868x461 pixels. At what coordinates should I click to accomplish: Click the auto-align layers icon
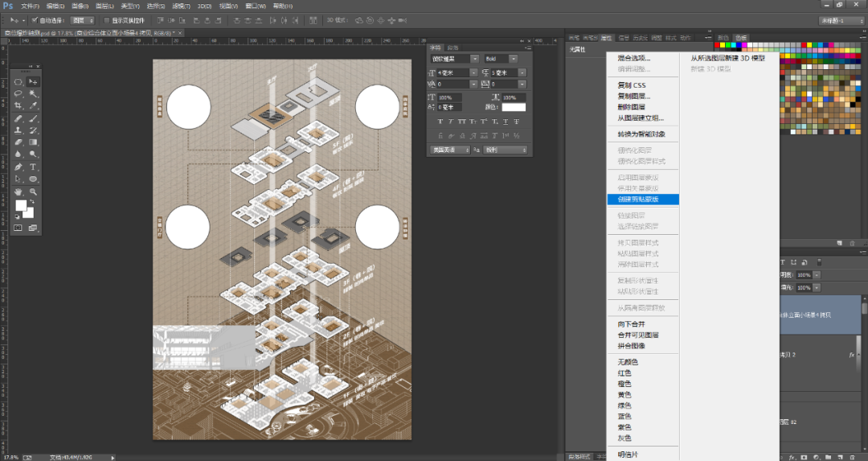[313, 20]
